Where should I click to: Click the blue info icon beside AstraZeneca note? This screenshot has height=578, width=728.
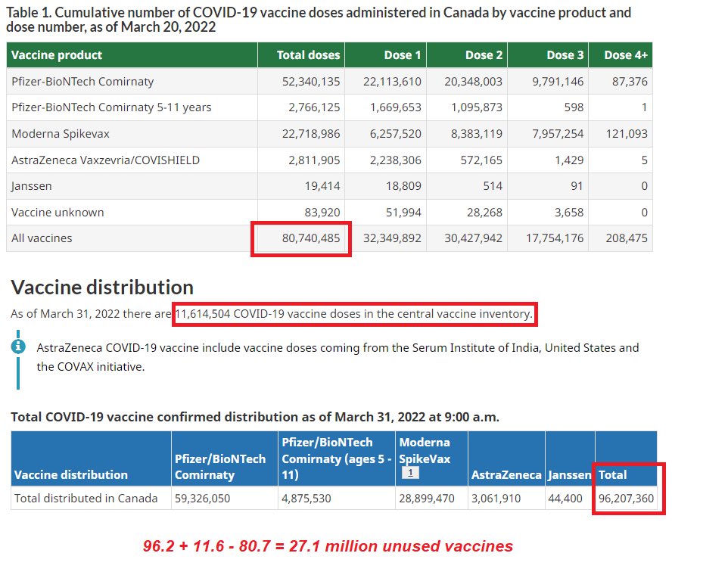point(18,346)
